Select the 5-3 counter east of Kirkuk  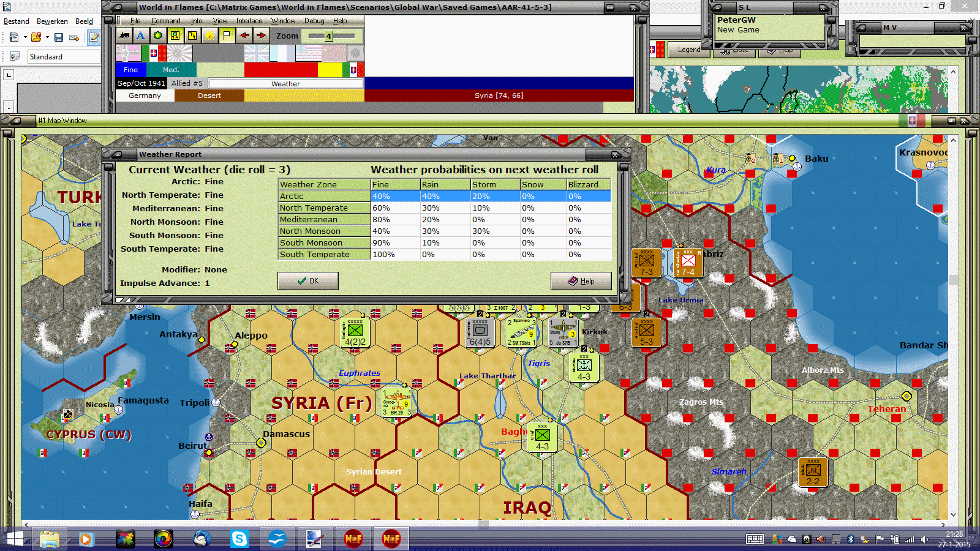click(647, 332)
